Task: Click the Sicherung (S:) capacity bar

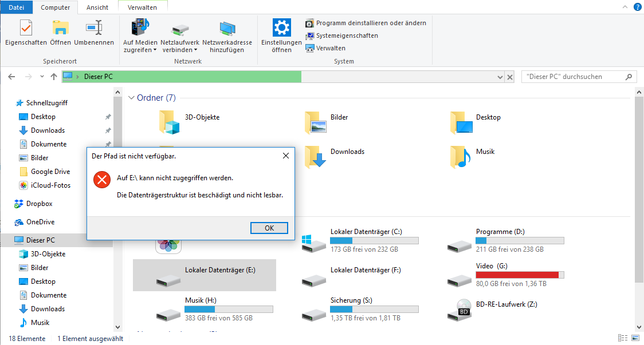Action: coord(375,310)
